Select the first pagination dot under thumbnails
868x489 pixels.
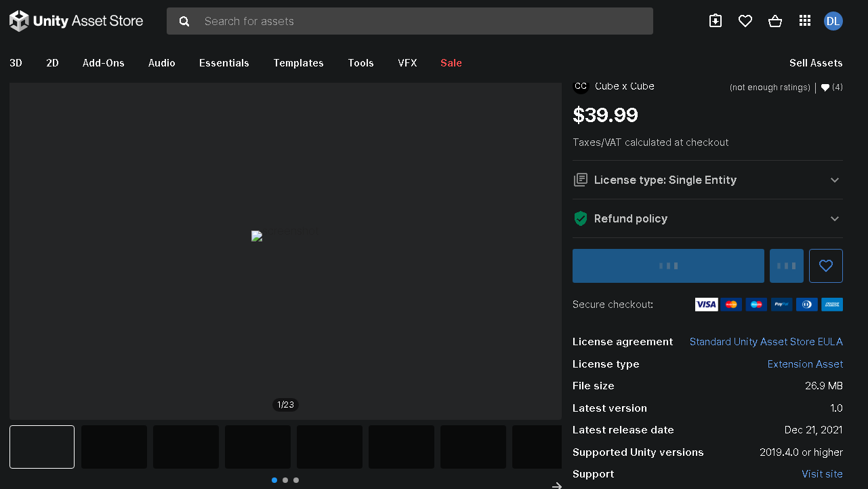point(274,480)
